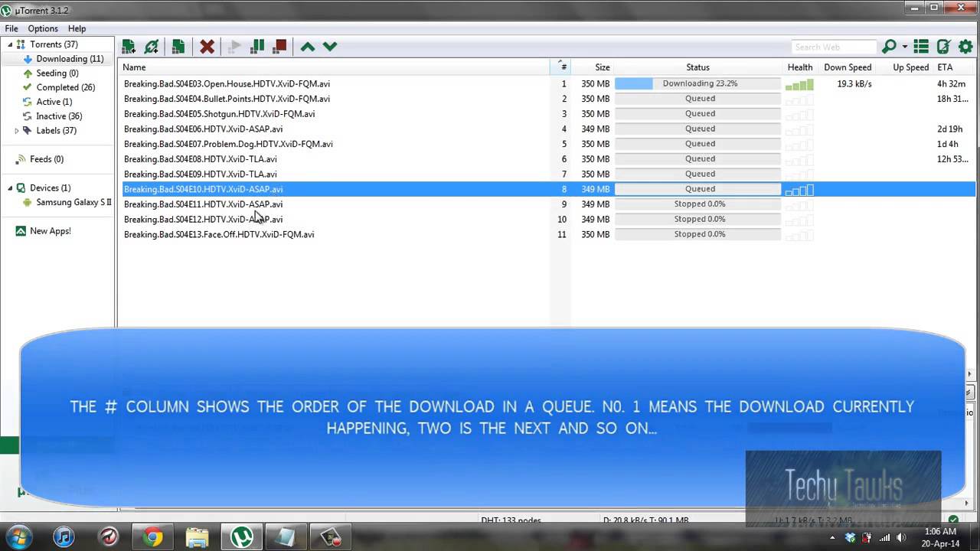This screenshot has width=980, height=551.
Task: Click the list view toolbar icon
Action: pos(921,47)
